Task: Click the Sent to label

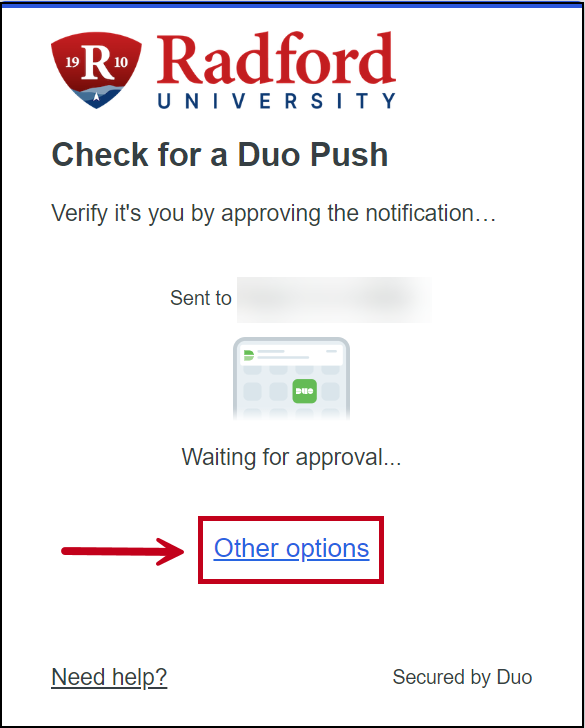Action: point(201,298)
